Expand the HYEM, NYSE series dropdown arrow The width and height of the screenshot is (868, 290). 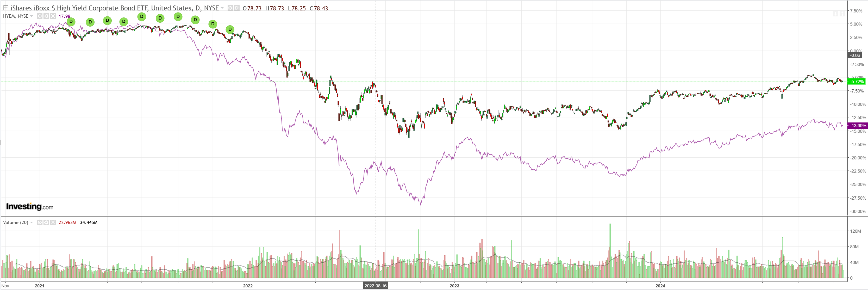(32, 16)
